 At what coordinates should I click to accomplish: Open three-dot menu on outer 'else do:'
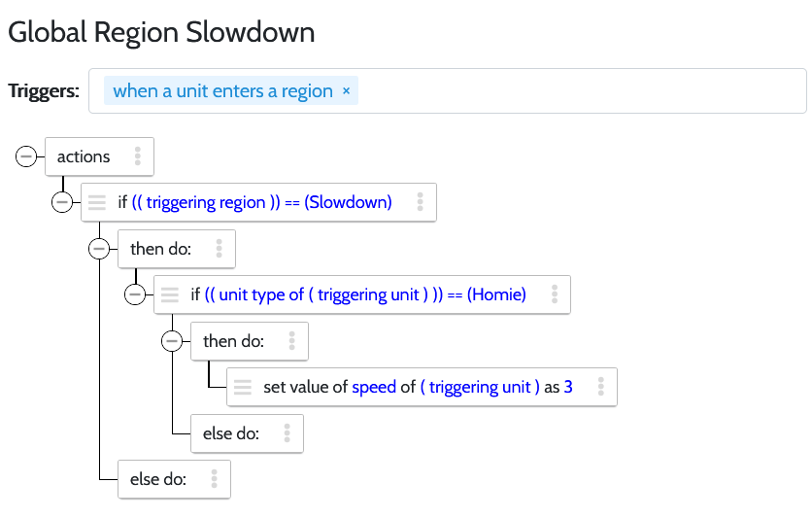pyautogui.click(x=214, y=479)
